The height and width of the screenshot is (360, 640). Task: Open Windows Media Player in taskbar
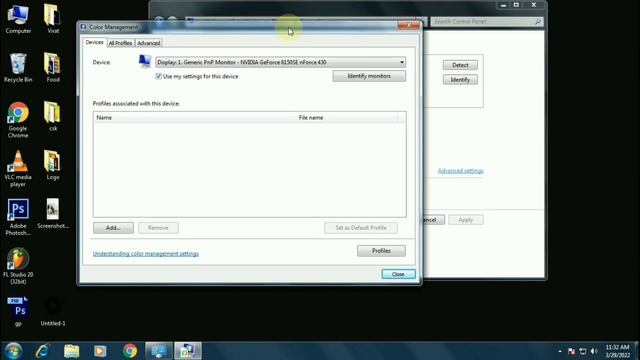tap(100, 351)
